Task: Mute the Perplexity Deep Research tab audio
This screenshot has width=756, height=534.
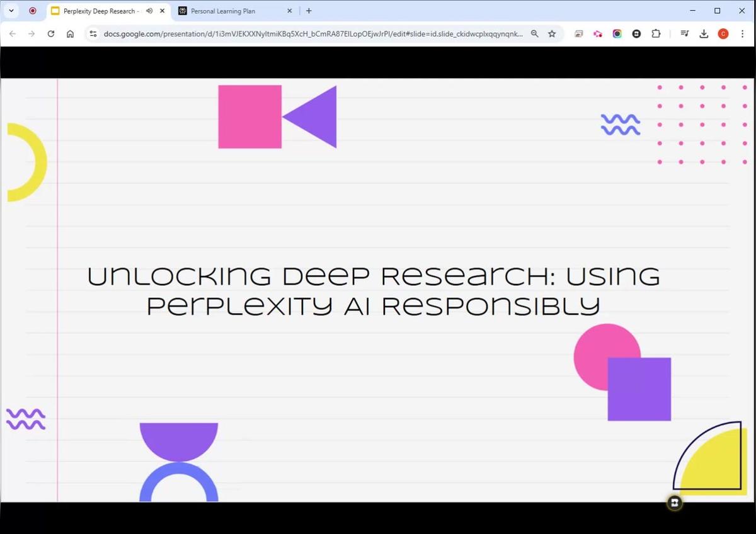Action: point(149,11)
